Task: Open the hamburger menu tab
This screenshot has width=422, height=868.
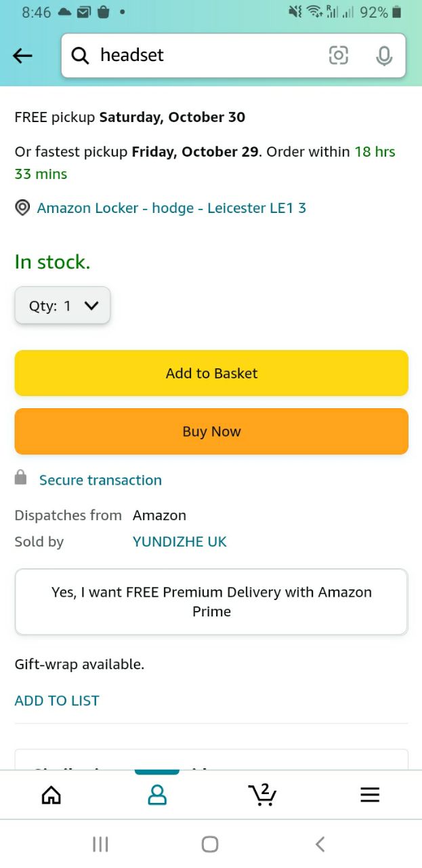Action: (x=370, y=795)
